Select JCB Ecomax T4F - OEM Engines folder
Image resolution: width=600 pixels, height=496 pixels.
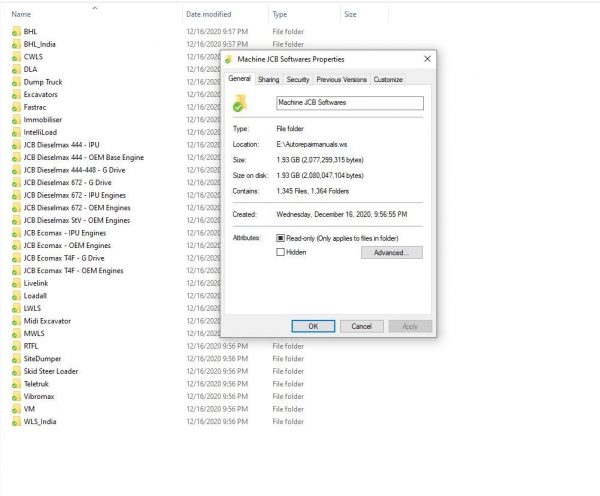pyautogui.click(x=73, y=271)
